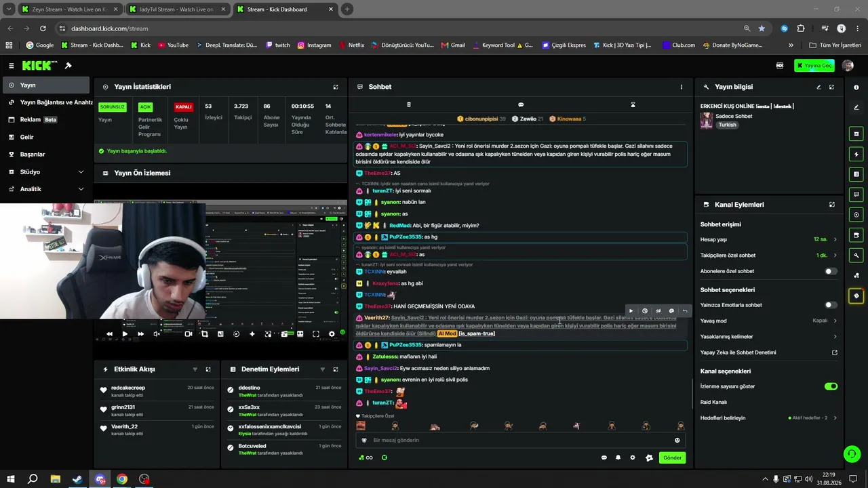Open the Reklam Beta sidebar item

(x=45, y=120)
